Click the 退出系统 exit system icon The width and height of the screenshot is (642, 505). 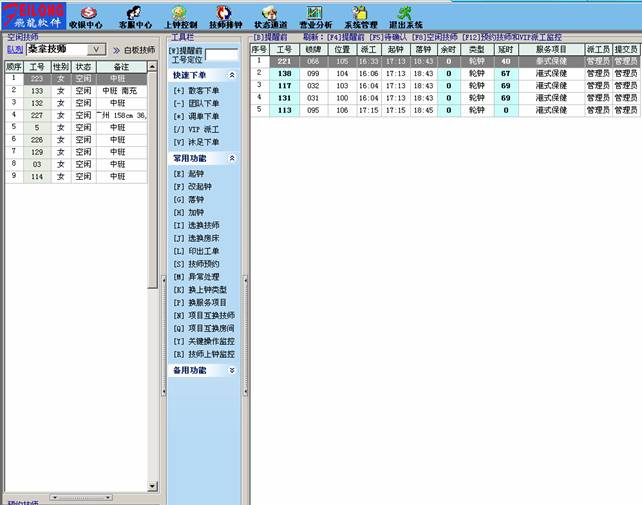coord(406,17)
